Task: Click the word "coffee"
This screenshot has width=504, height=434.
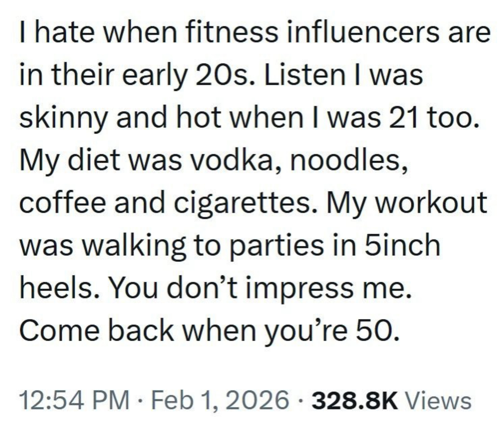Action: (62, 203)
